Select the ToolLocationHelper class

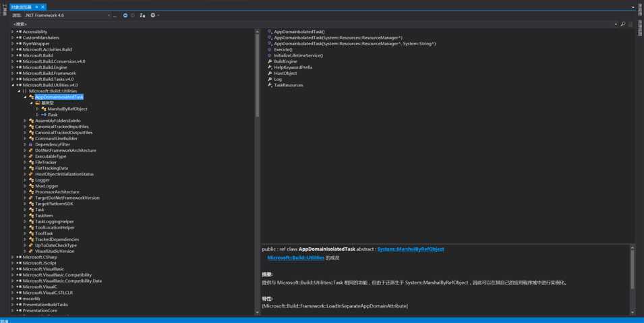(55, 227)
